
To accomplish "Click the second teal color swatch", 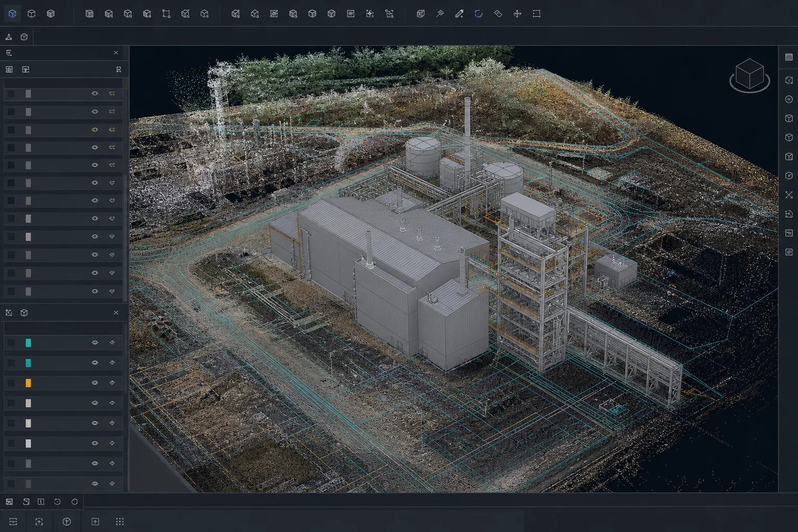I will tap(28, 363).
